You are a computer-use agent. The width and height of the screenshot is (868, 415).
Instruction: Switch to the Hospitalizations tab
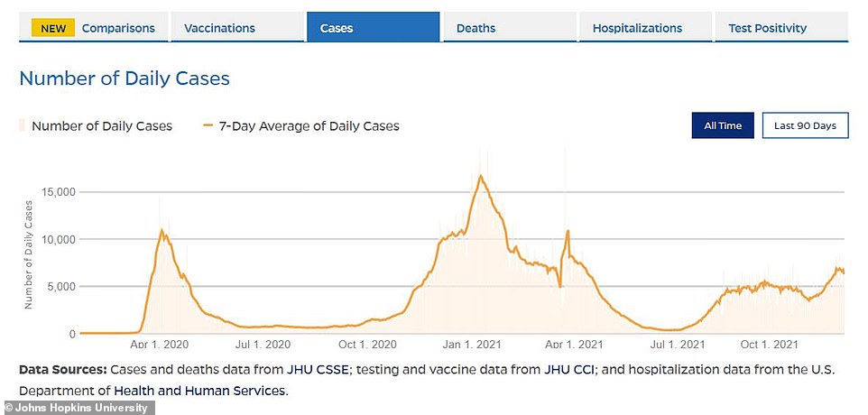pyautogui.click(x=637, y=28)
